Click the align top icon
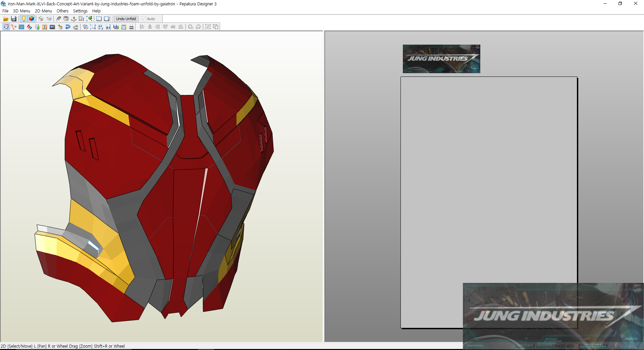Viewport: 644px width, 350px height. pyautogui.click(x=165, y=27)
